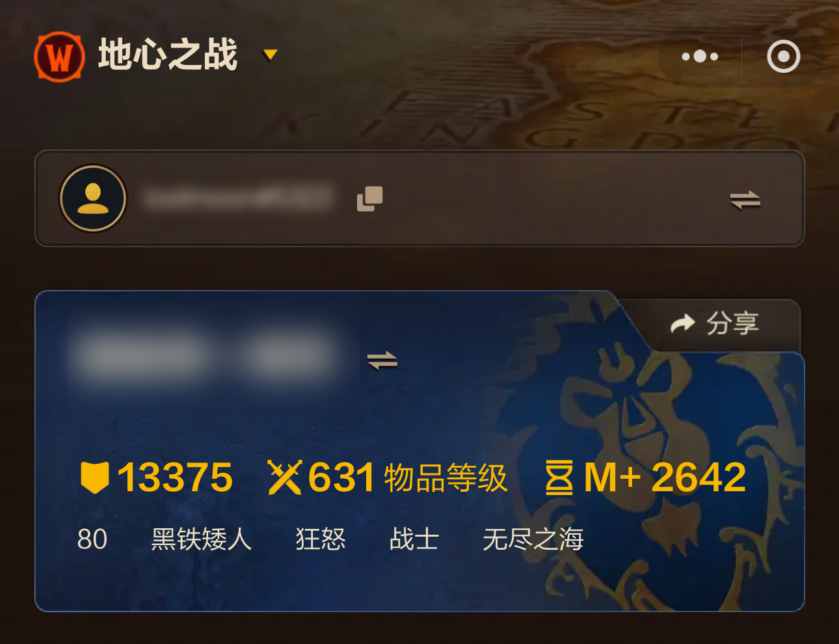Tap the hourglass Mythic+ icon

(x=559, y=477)
